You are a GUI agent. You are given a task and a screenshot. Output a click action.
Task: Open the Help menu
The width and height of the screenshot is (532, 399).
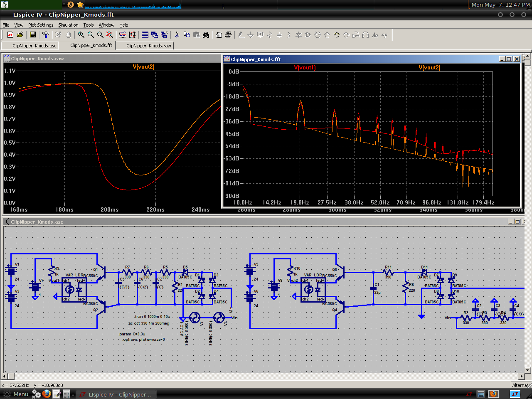(x=124, y=25)
